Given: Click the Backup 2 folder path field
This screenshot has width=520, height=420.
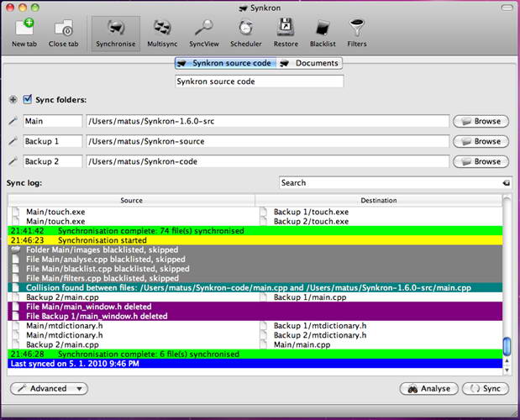Looking at the screenshot, I should coord(266,161).
